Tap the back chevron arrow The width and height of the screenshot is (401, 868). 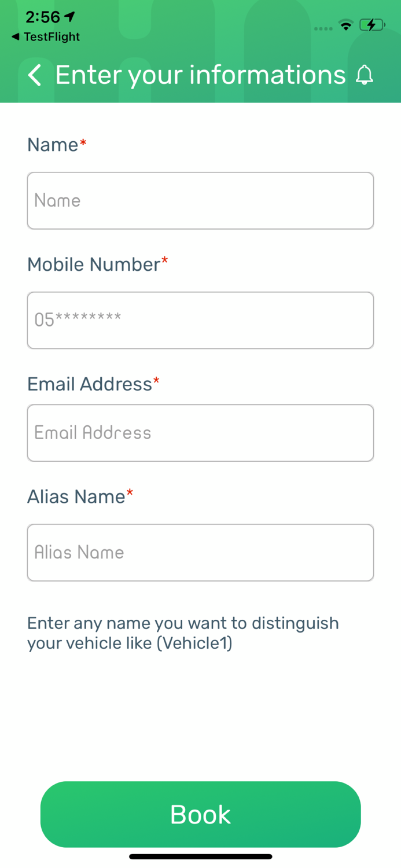pos(34,75)
